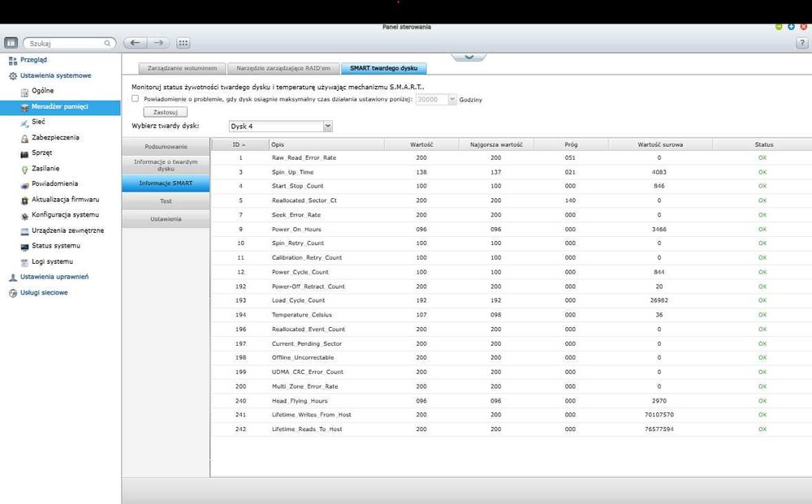
Task: Open the Test side tab
Action: [x=166, y=201]
